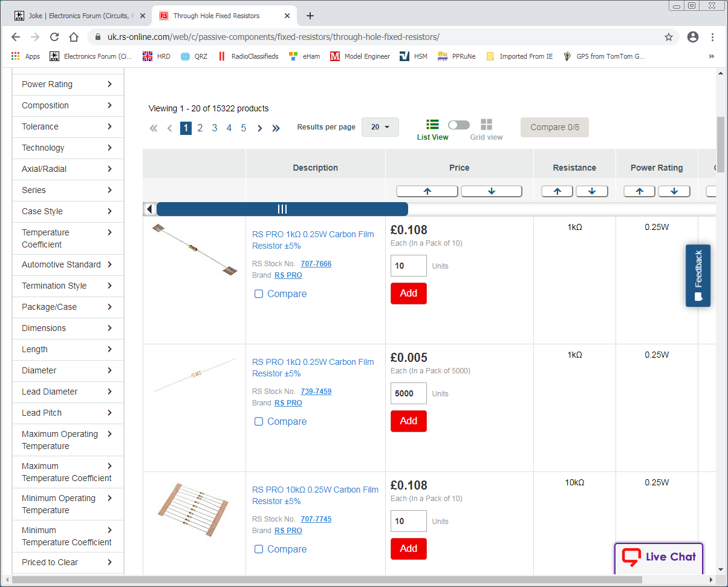Go to results page 5

tap(244, 128)
